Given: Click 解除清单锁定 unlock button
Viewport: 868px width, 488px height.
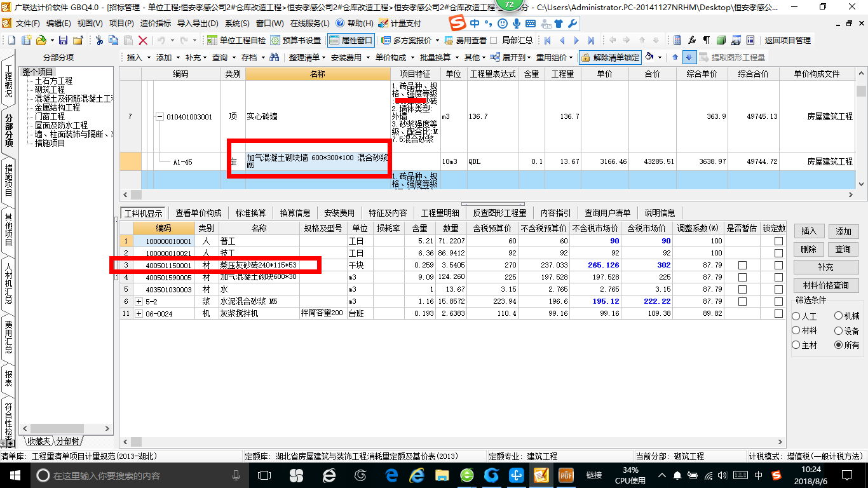Looking at the screenshot, I should [x=610, y=57].
